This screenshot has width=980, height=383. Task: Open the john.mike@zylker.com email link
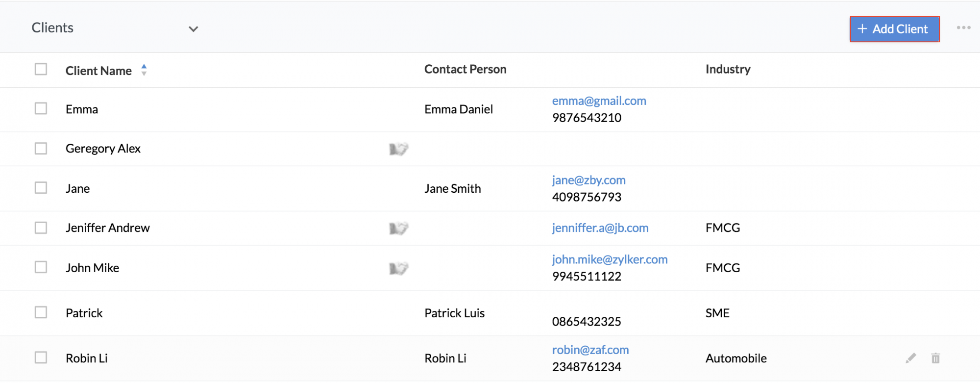(x=610, y=259)
